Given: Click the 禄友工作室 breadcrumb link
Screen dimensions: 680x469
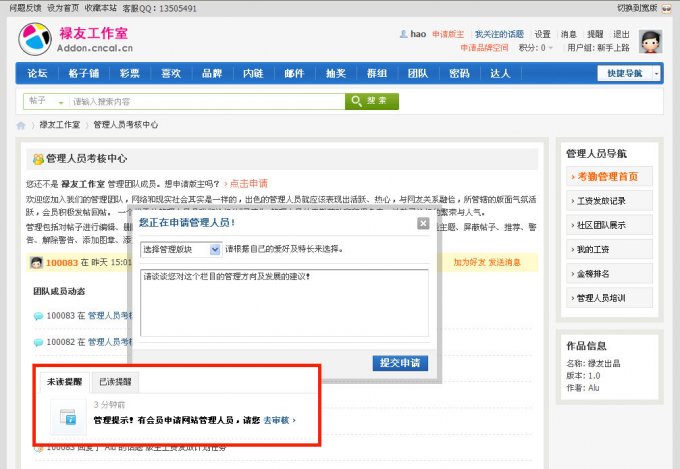Looking at the screenshot, I should point(60,125).
